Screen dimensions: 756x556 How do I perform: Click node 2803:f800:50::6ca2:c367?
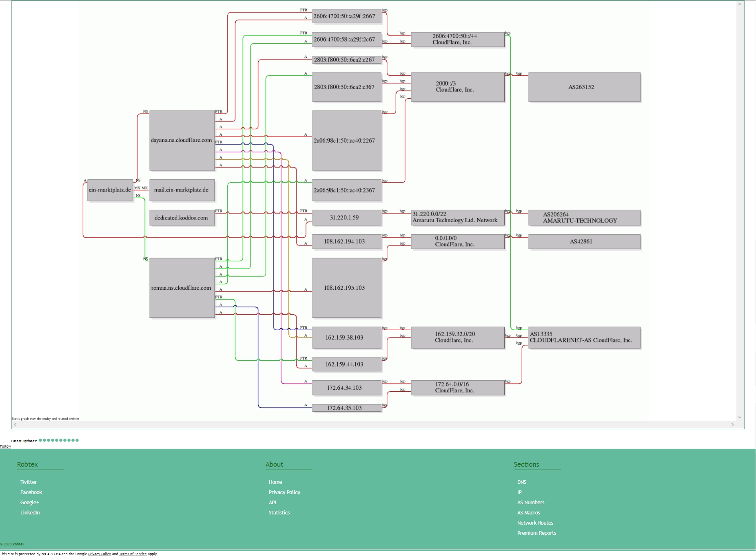click(x=346, y=87)
